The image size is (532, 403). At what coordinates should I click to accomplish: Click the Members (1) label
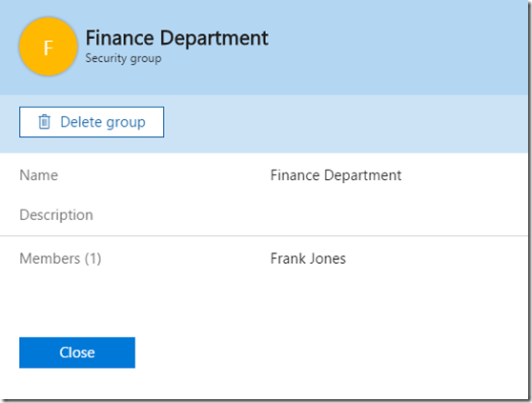click(60, 258)
